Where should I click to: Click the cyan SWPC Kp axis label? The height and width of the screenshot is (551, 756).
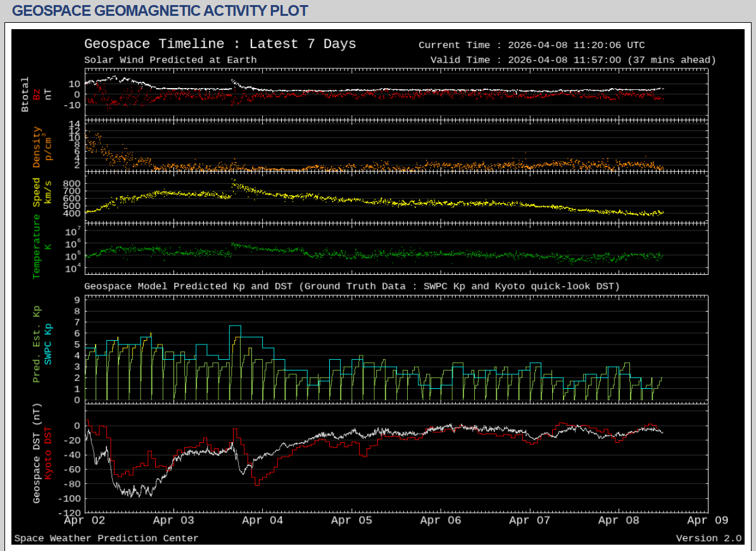48,345
